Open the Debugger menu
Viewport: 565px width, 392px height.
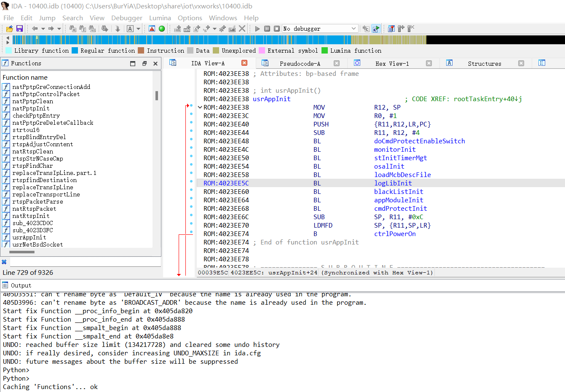coord(127,18)
